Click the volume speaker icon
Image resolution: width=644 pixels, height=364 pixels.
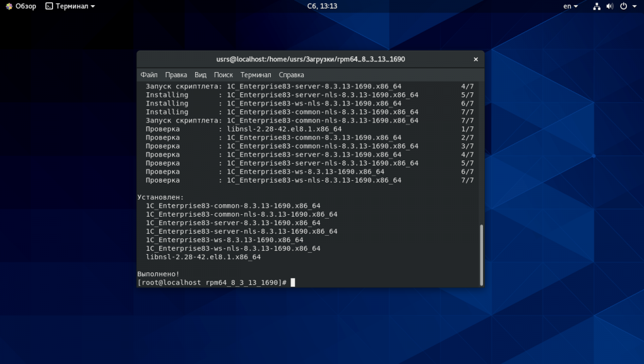(x=610, y=6)
